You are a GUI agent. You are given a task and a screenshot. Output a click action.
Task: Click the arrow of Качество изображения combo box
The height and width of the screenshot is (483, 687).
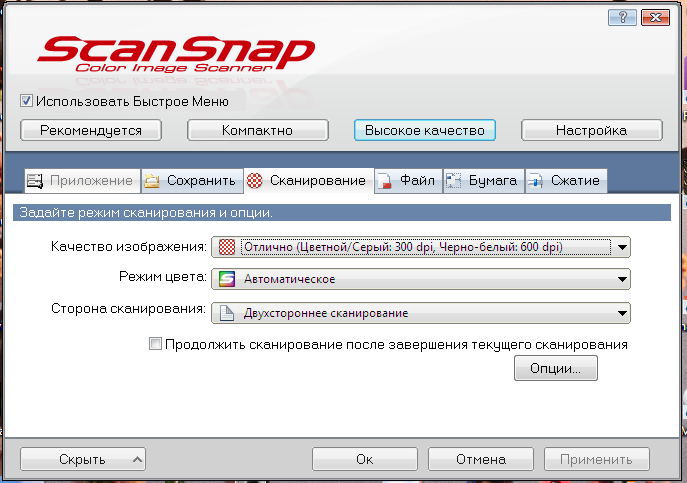click(x=622, y=247)
